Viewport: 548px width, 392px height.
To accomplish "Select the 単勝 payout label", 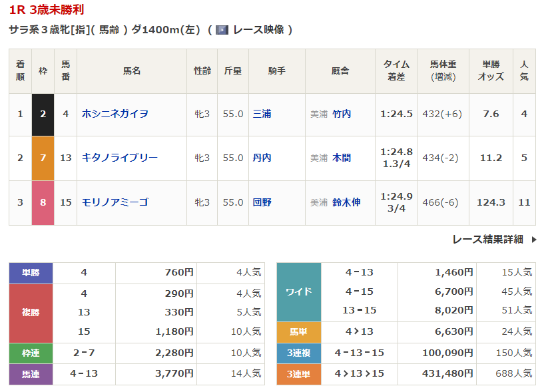I will pos(31,272).
